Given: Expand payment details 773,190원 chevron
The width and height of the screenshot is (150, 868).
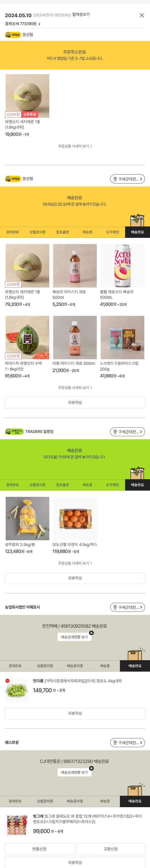Looking at the screenshot, I should pyautogui.click(x=40, y=24).
